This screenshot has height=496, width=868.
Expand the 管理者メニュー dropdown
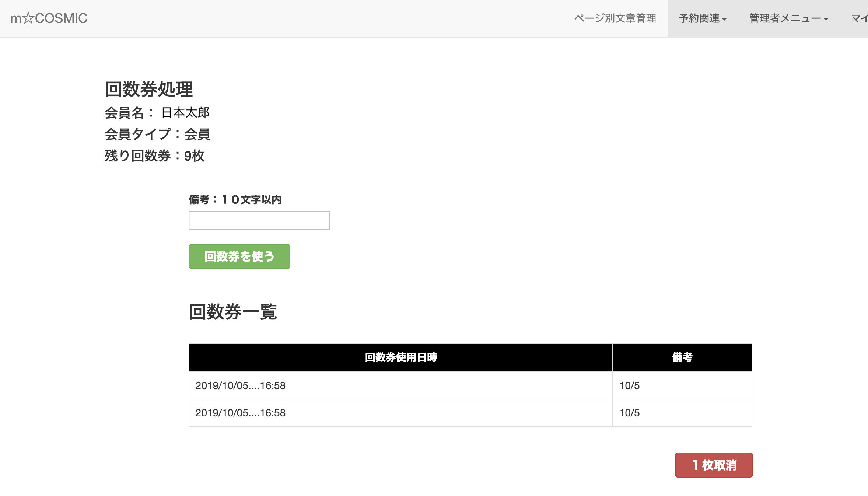(x=785, y=18)
